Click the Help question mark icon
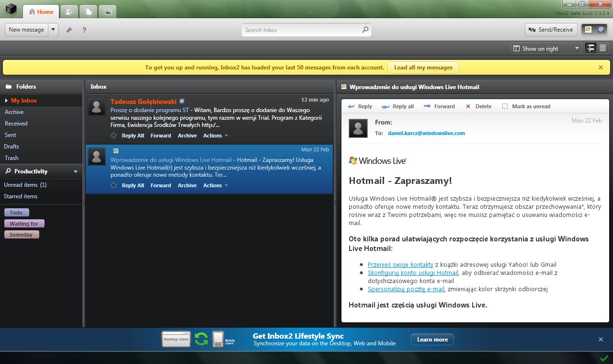This screenshot has width=613, height=364. (x=85, y=30)
